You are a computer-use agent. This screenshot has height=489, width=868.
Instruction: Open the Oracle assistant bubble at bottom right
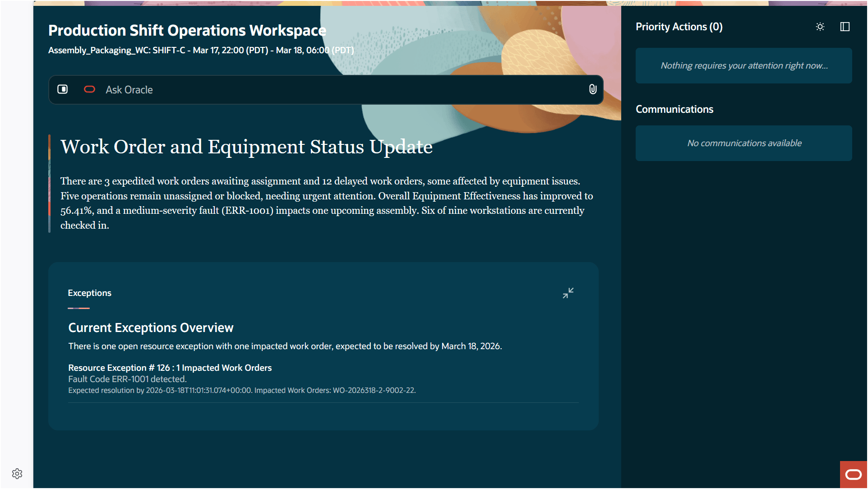coord(853,474)
